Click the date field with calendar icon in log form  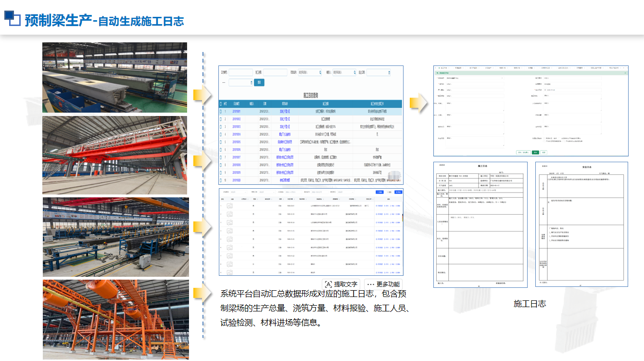[572, 90]
